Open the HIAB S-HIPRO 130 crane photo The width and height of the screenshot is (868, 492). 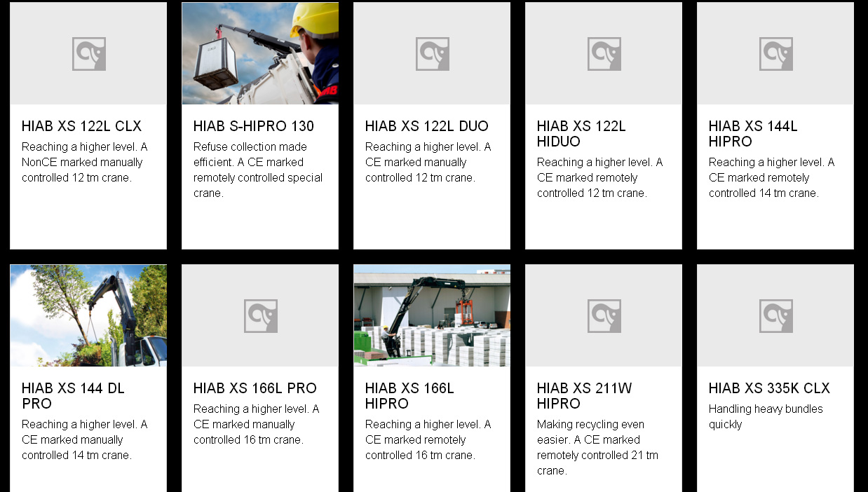pyautogui.click(x=260, y=53)
